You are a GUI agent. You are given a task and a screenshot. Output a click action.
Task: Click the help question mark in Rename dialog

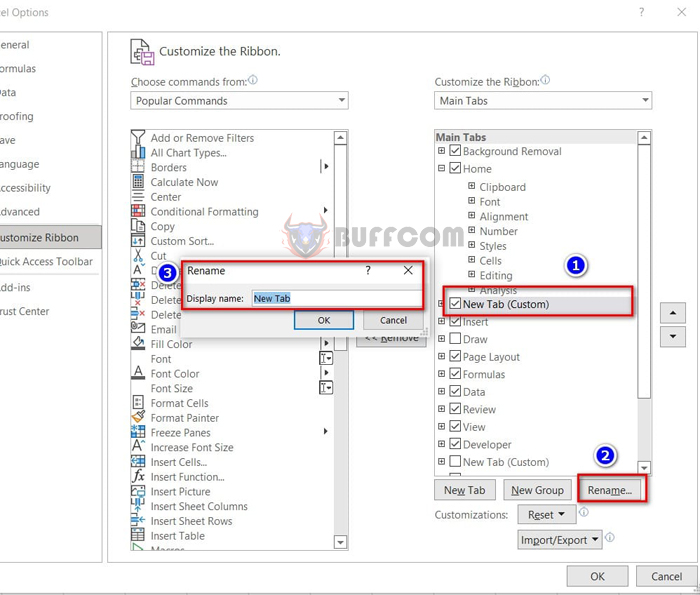tap(368, 270)
